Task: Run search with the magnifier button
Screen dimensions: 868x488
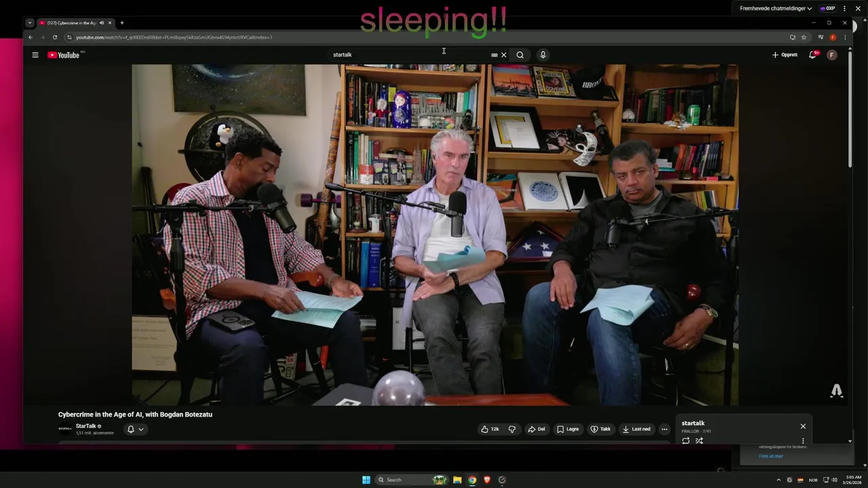Action: 520,55
